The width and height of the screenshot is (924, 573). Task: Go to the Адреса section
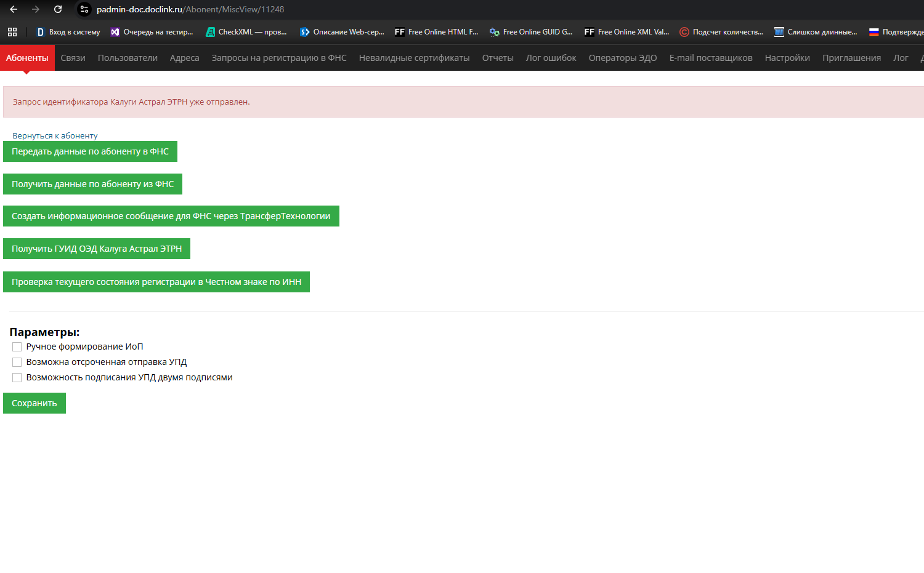click(x=185, y=58)
